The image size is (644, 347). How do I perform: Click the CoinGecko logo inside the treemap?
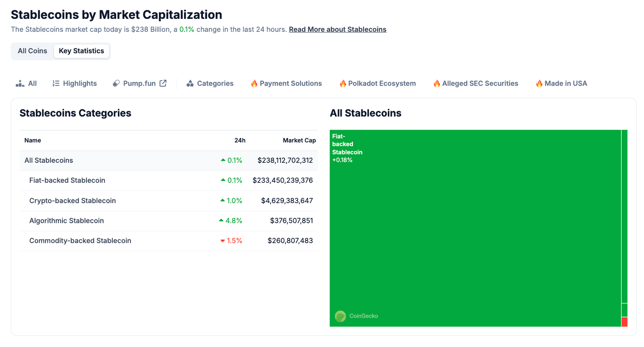tap(340, 316)
